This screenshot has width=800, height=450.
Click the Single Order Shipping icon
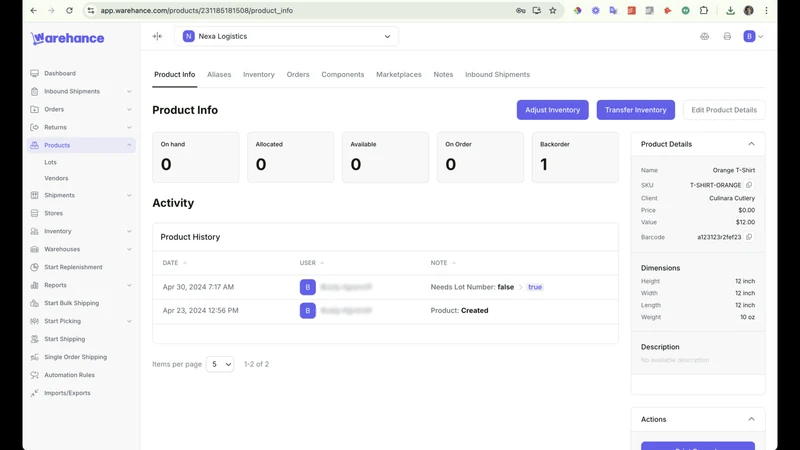34,357
